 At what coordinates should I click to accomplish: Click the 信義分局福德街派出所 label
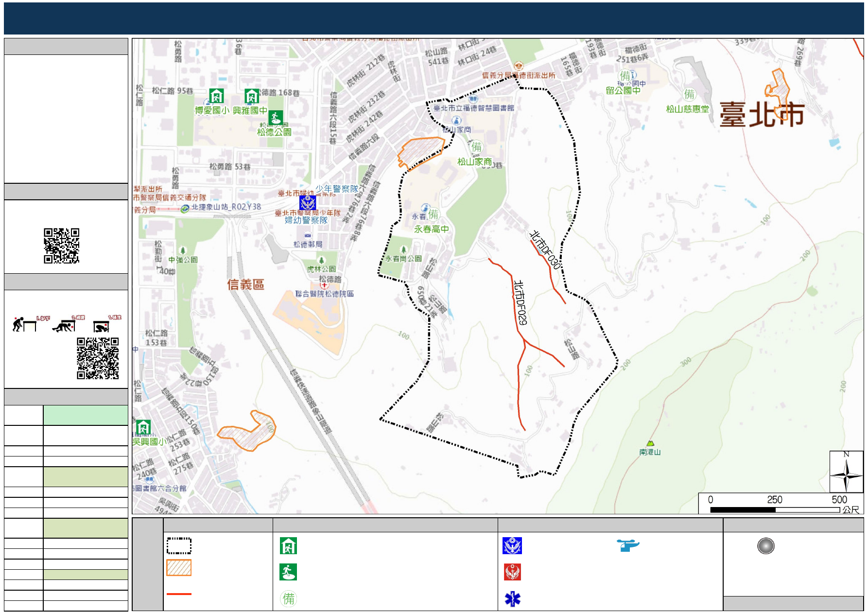[x=519, y=75]
